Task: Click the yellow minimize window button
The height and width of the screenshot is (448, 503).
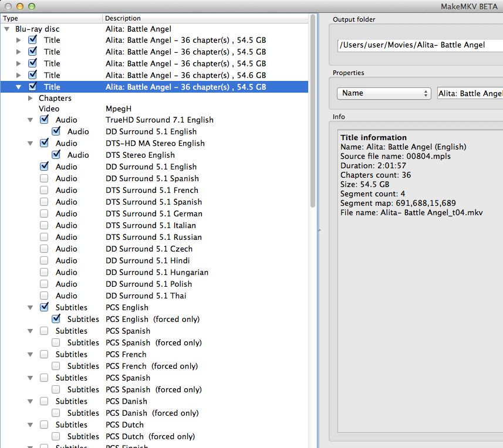Action: coord(20,6)
